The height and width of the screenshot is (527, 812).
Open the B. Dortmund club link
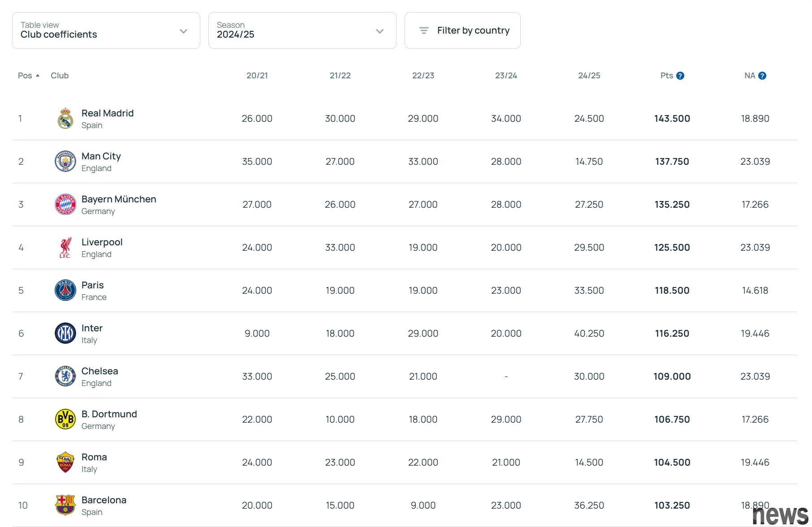(109, 414)
